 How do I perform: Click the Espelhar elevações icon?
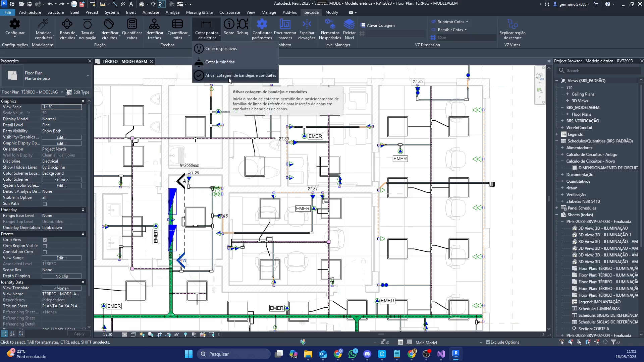307,24
